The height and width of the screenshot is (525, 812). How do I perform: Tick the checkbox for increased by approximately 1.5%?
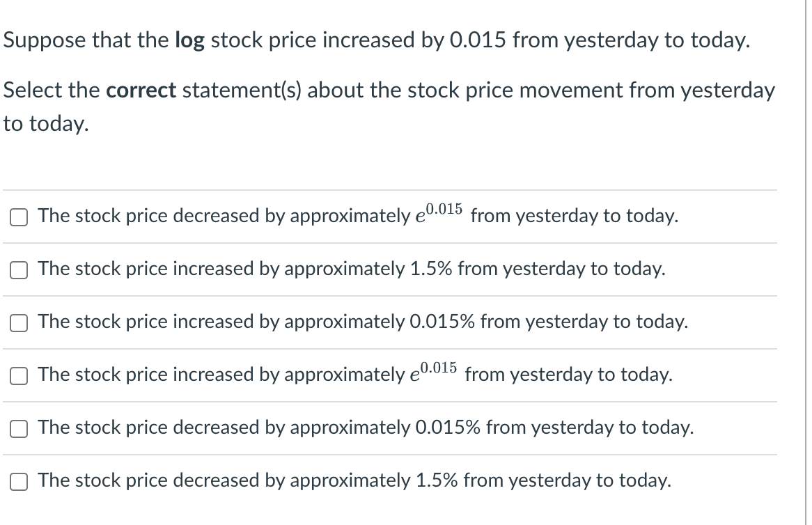pos(19,269)
